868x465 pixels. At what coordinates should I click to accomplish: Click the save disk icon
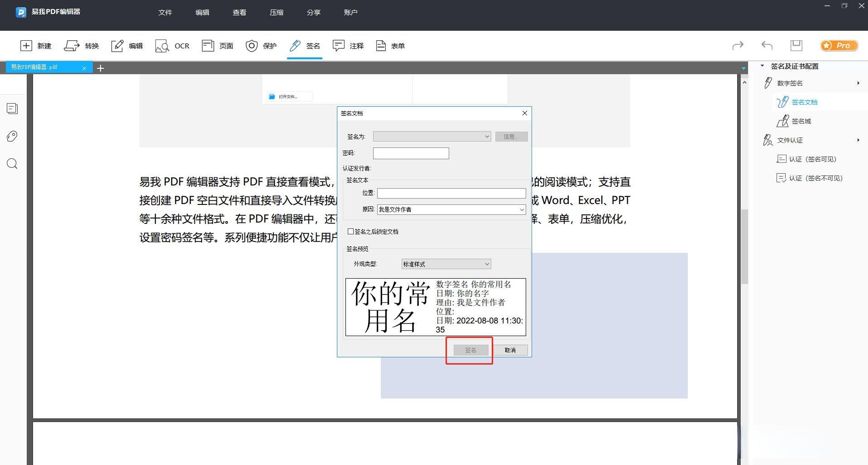796,45
